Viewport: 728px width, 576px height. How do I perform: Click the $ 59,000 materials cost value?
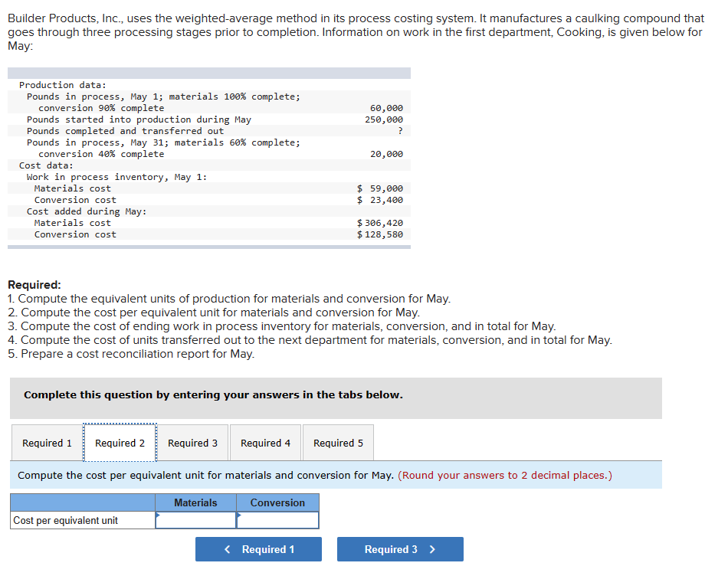[380, 188]
